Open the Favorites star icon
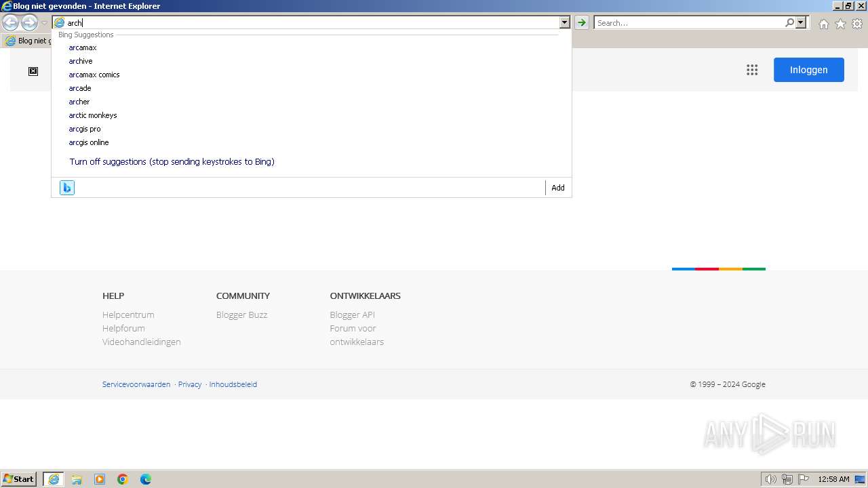 (x=840, y=24)
